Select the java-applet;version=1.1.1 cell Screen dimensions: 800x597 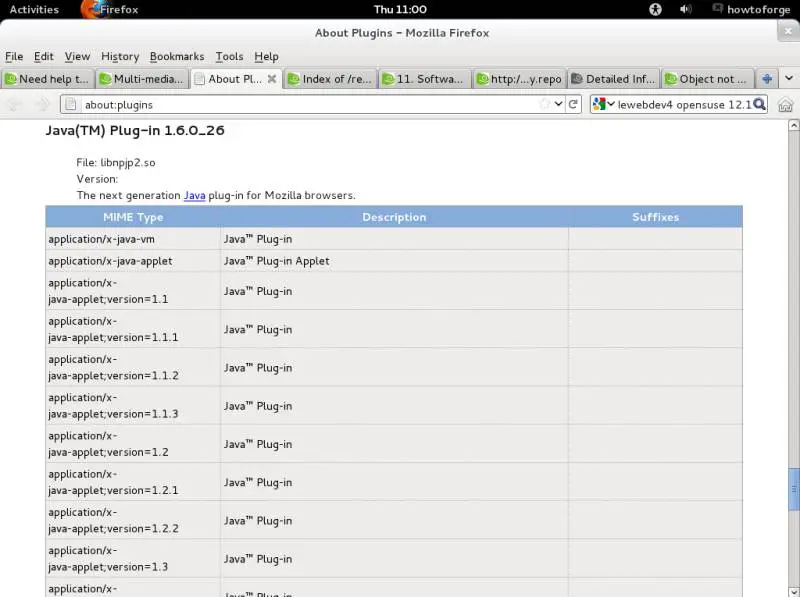click(x=133, y=329)
